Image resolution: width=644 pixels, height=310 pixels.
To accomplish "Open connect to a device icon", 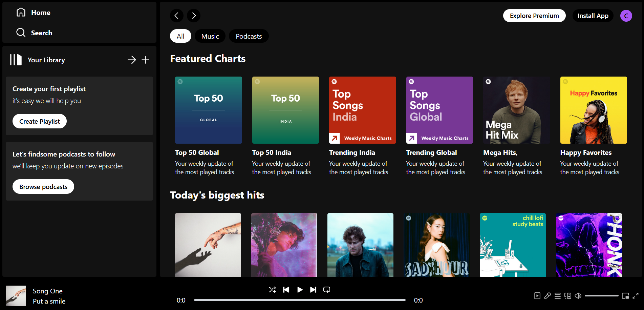I will click(568, 296).
